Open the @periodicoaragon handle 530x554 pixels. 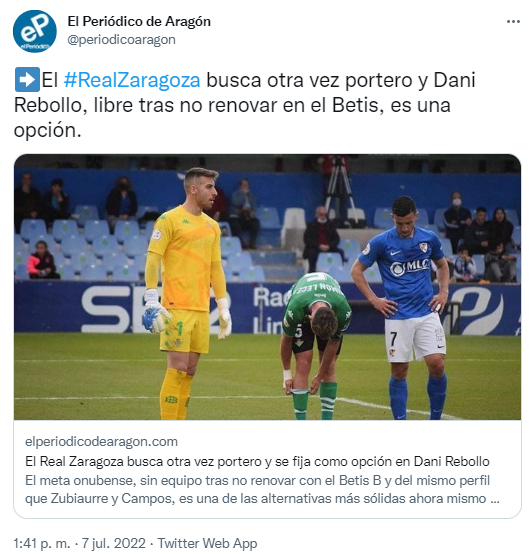(121, 40)
